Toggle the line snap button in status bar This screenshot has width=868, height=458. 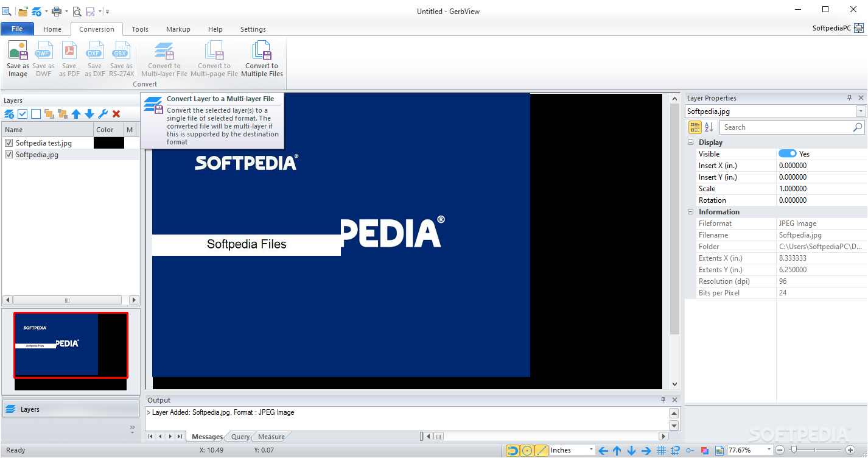point(541,451)
